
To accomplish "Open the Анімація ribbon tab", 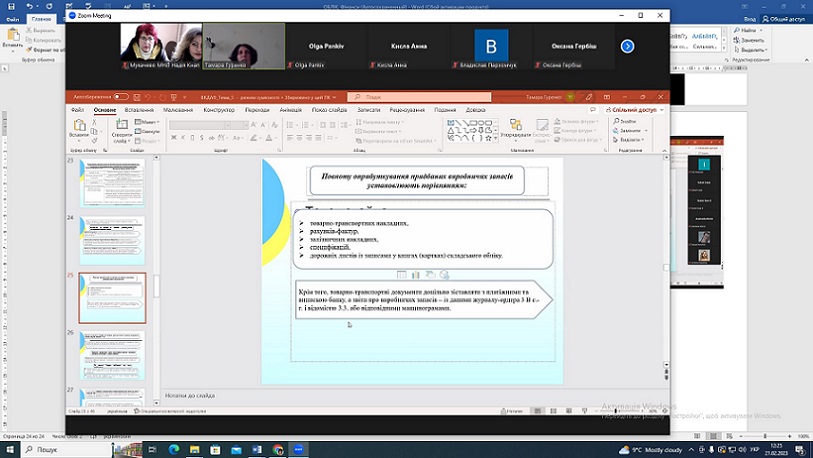I will pyautogui.click(x=290, y=110).
